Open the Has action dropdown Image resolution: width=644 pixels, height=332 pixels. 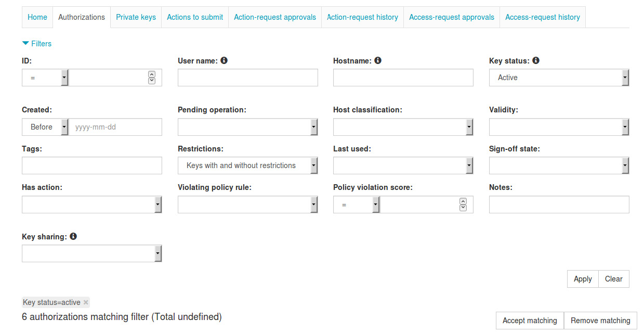92,205
